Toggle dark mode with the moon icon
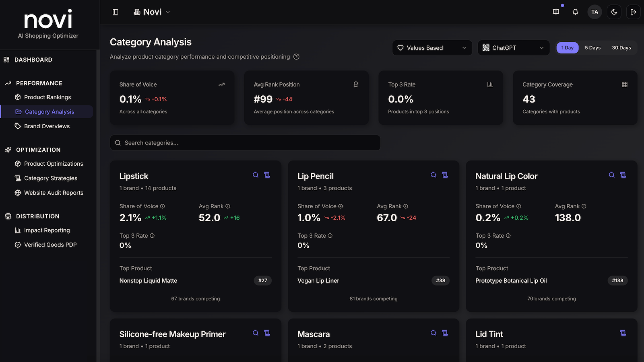The height and width of the screenshot is (362, 644). coord(614,12)
